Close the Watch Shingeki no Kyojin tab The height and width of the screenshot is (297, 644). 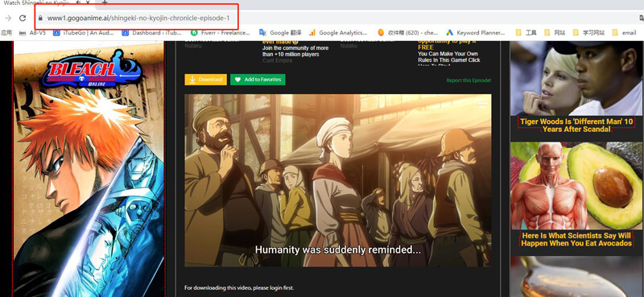(88, 2)
